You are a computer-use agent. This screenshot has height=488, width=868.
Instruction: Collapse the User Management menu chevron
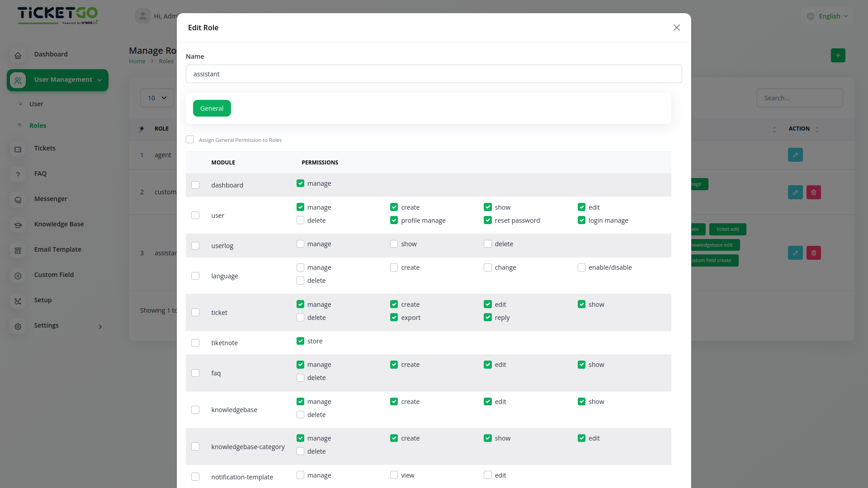(99, 80)
